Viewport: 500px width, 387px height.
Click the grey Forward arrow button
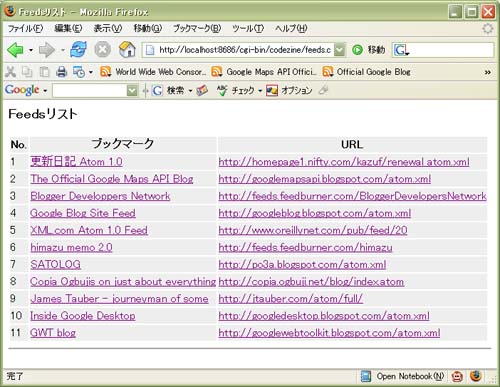pos(46,50)
